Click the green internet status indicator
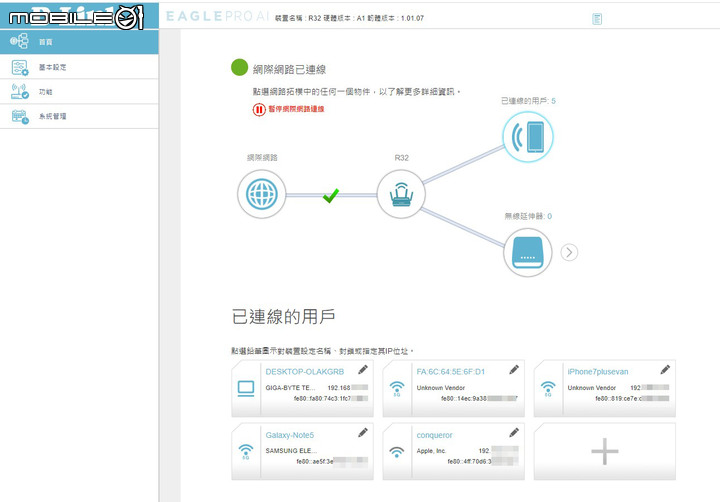The height and width of the screenshot is (502, 720). pyautogui.click(x=239, y=67)
